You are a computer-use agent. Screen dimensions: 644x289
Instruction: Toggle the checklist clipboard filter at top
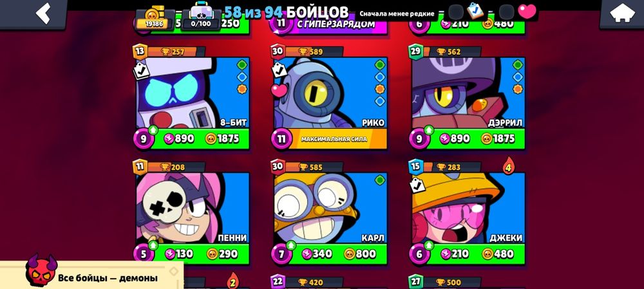[x=476, y=11]
